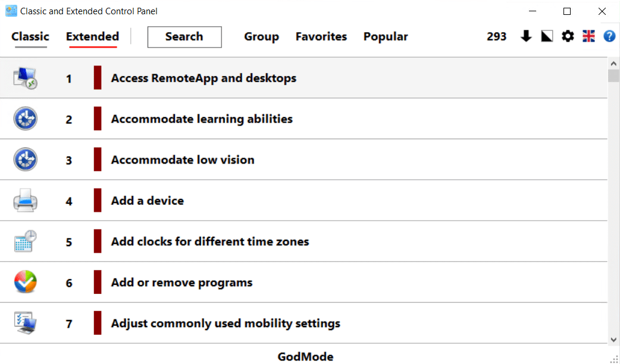Screen dimensions: 620x364
Task: Open help with blue question mark icon
Action: (x=609, y=36)
